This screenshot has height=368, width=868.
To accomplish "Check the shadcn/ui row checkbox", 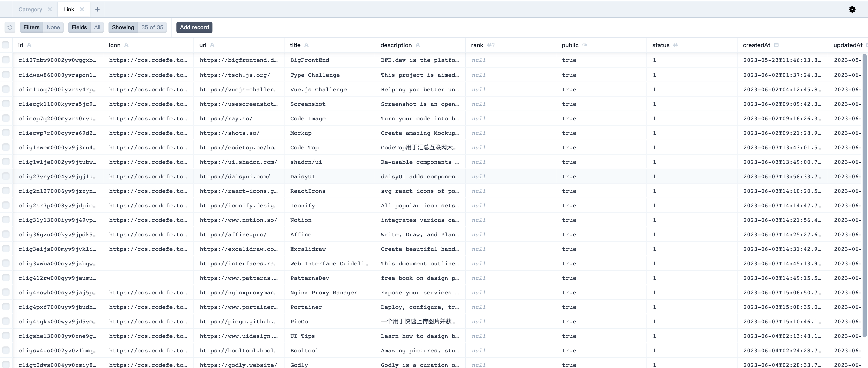I will 6,161.
